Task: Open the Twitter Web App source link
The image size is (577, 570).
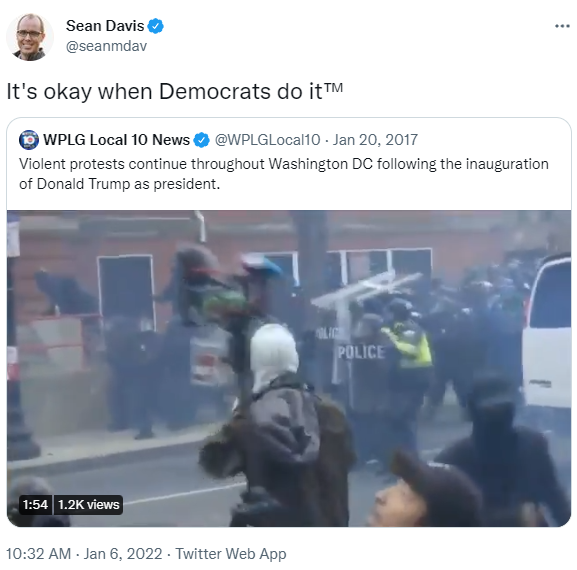Action: point(231,553)
